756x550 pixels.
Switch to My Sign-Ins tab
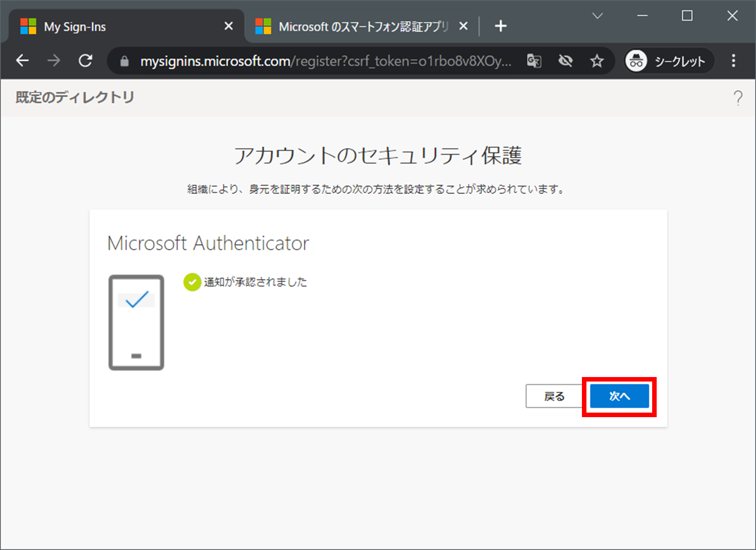(x=125, y=27)
